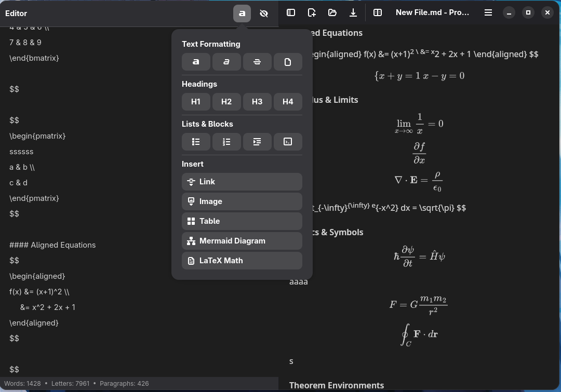561x392 pixels.
Task: Click the window title New File.md
Action: 432,12
